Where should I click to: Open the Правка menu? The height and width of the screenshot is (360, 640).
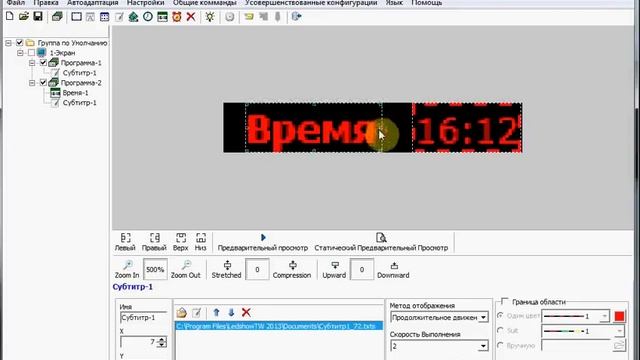(x=46, y=3)
